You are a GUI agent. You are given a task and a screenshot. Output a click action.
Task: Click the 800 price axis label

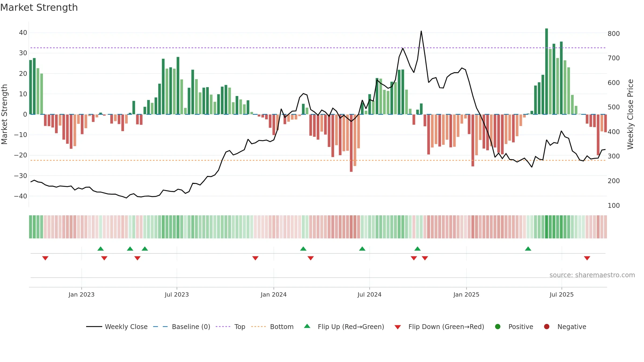click(x=614, y=34)
